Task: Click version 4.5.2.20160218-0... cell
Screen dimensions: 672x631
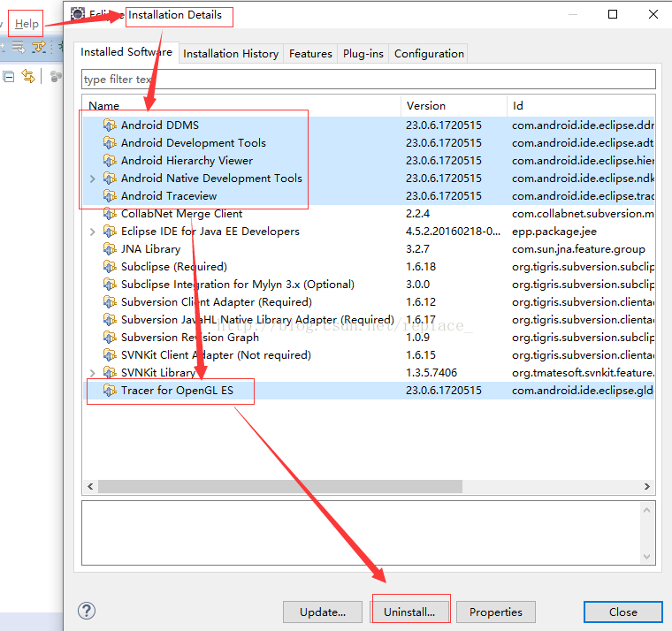Action: point(453,232)
